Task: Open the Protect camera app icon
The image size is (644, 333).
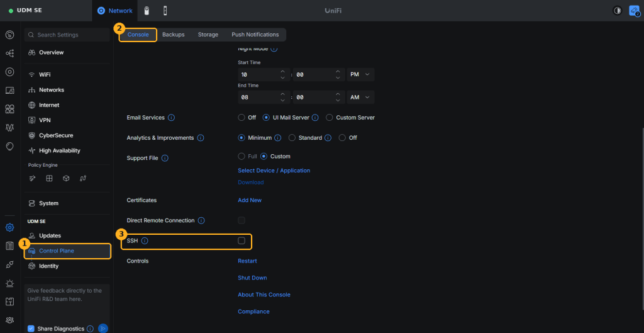Action: coord(146,11)
